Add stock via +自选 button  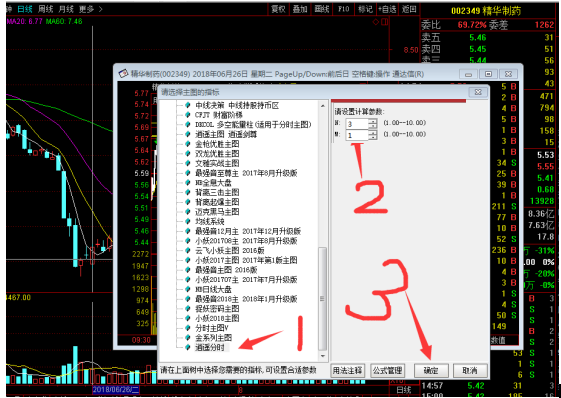[387, 9]
